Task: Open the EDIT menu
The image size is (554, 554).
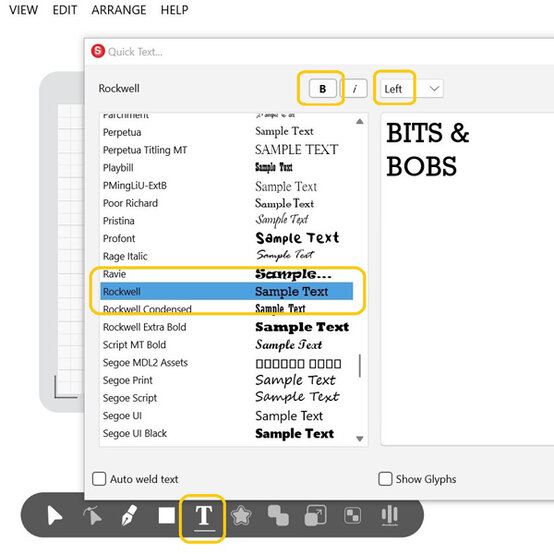Action: click(x=65, y=10)
